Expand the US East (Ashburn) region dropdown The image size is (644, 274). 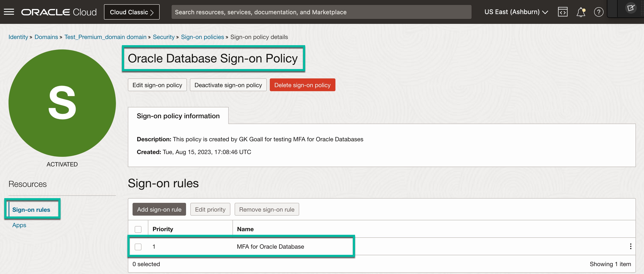(x=516, y=12)
